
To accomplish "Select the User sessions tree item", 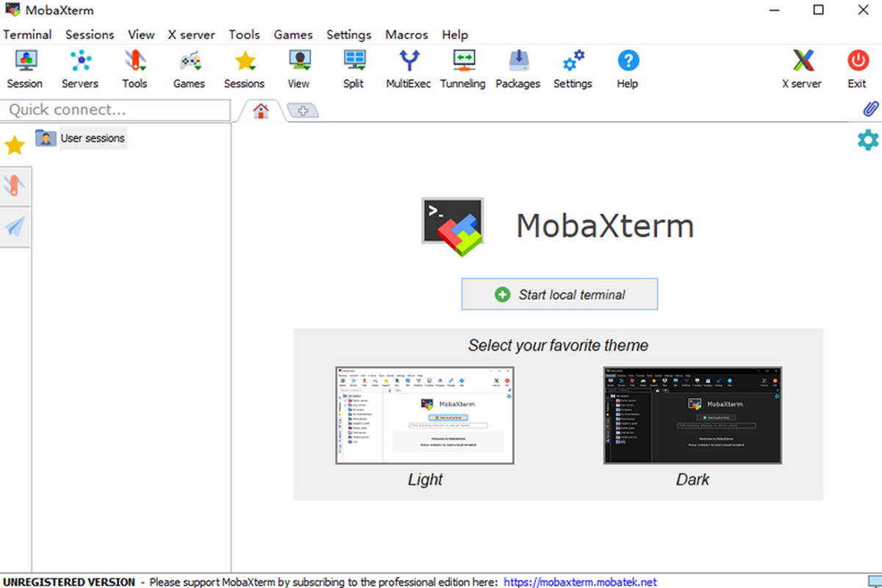I will click(92, 138).
